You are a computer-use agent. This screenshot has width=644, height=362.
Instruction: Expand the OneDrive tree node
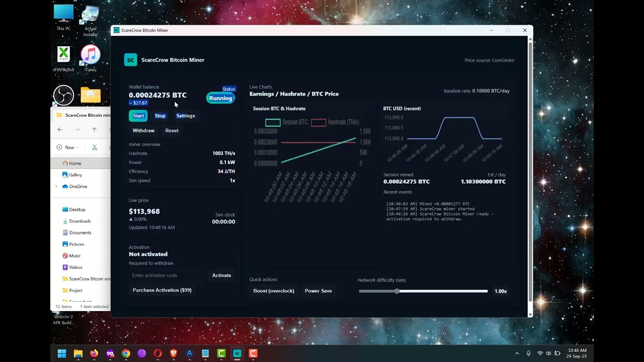click(56, 187)
